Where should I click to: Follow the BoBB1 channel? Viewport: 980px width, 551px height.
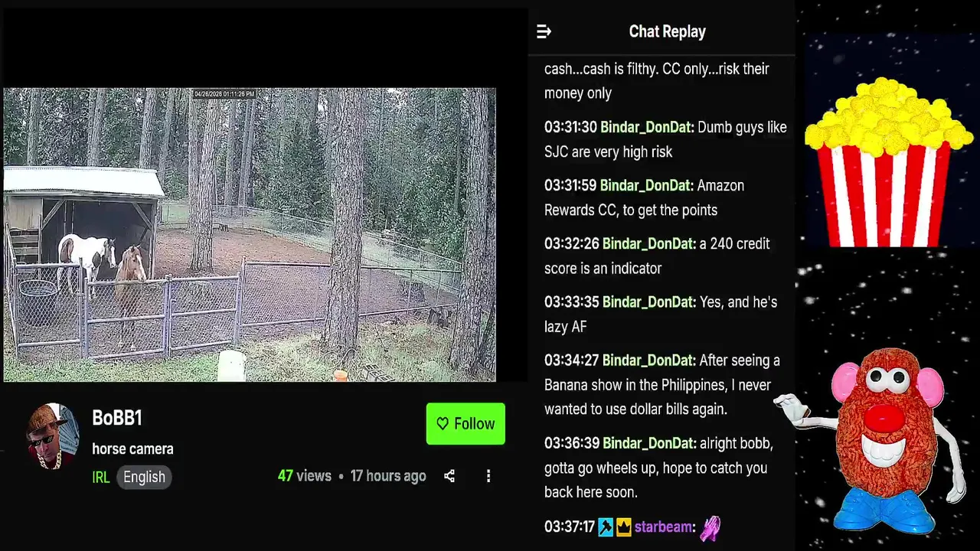click(465, 424)
